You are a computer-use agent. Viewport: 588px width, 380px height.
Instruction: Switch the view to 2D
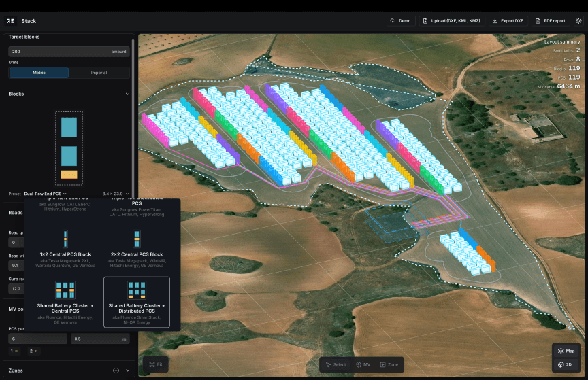click(566, 364)
